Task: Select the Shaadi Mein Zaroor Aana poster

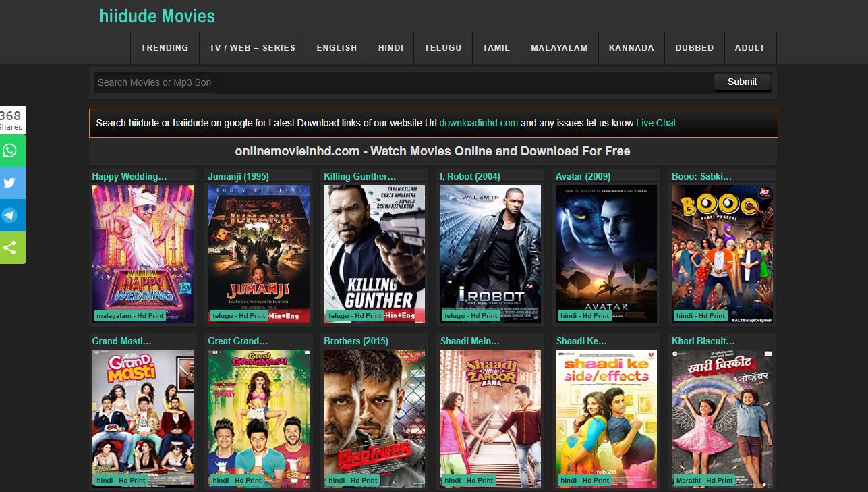Action: click(x=490, y=418)
